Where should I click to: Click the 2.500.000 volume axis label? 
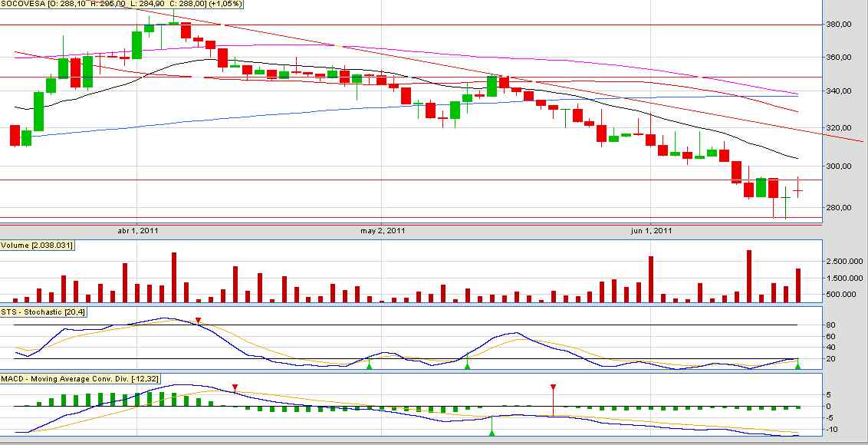point(843,261)
